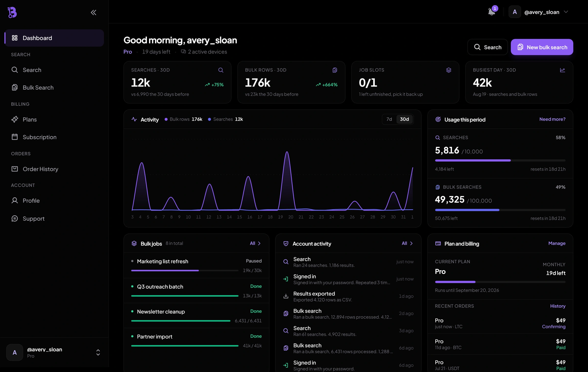Screen dimensions: 588x372
Task: Click the purple B logo icon
Action: tap(12, 12)
